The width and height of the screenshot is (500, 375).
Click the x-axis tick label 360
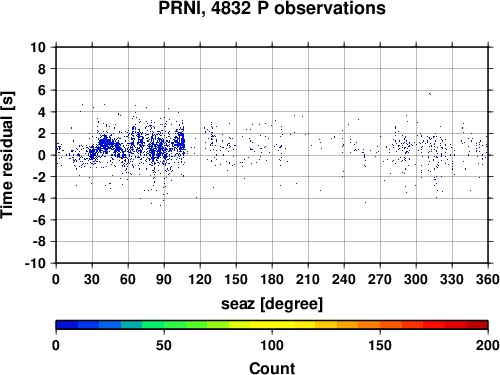coord(488,279)
